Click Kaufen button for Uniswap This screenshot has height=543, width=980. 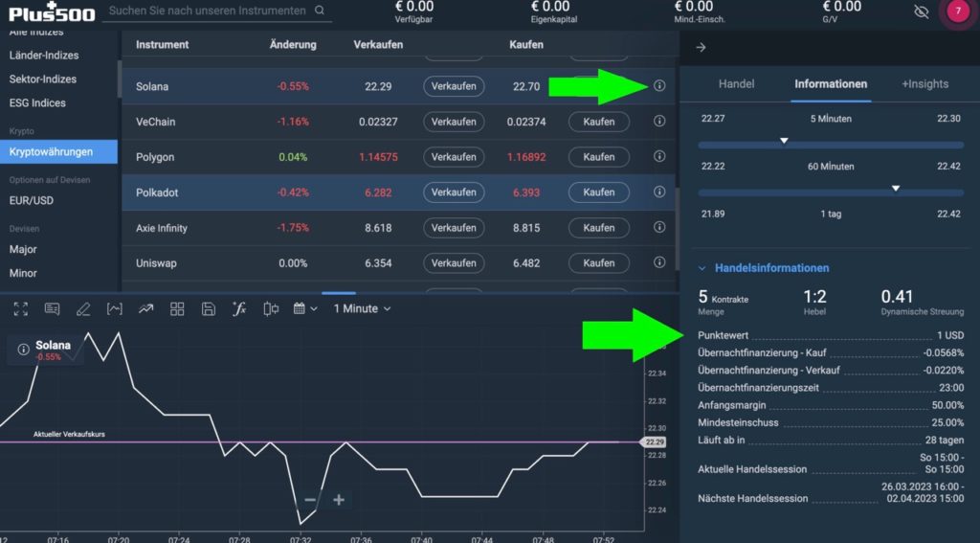pos(599,263)
